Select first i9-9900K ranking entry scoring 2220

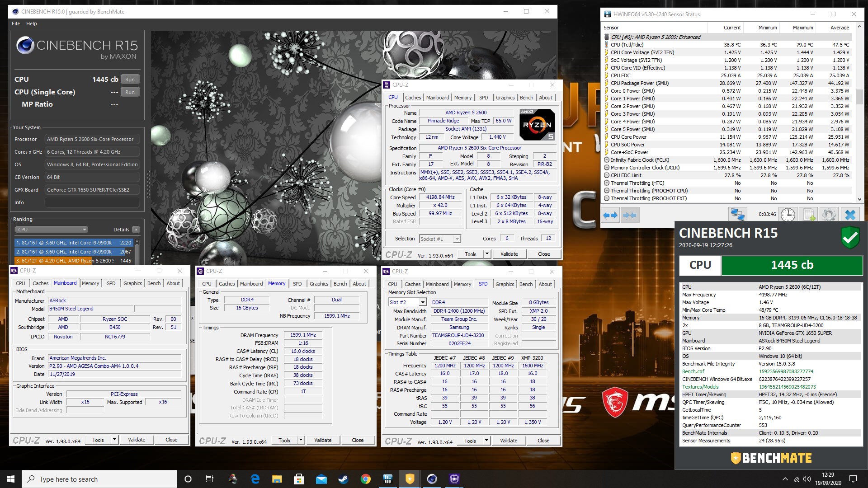point(74,243)
